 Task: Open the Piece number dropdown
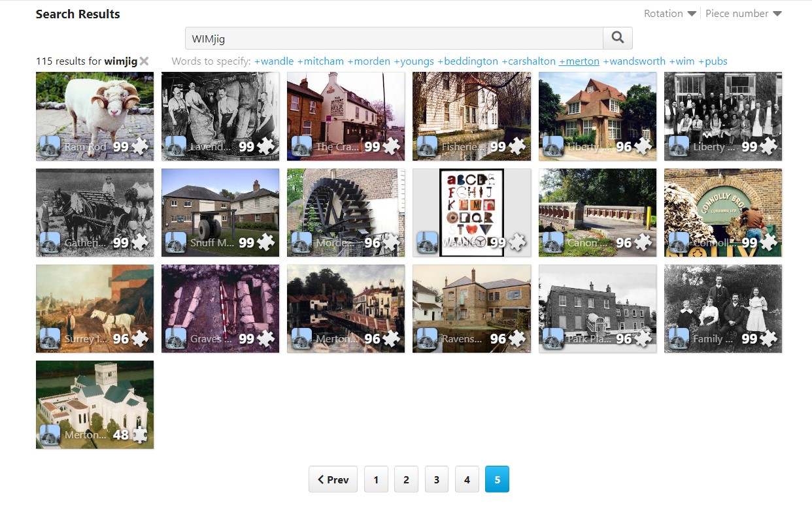tap(743, 14)
